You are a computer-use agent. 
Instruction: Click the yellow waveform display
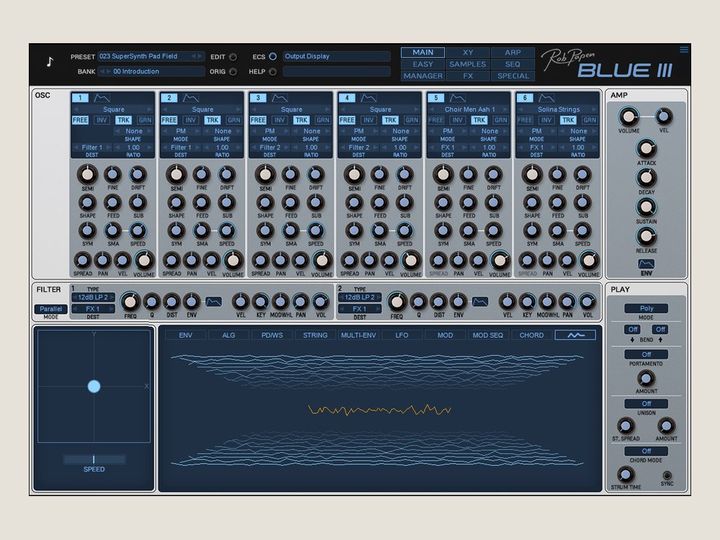[x=379, y=409]
